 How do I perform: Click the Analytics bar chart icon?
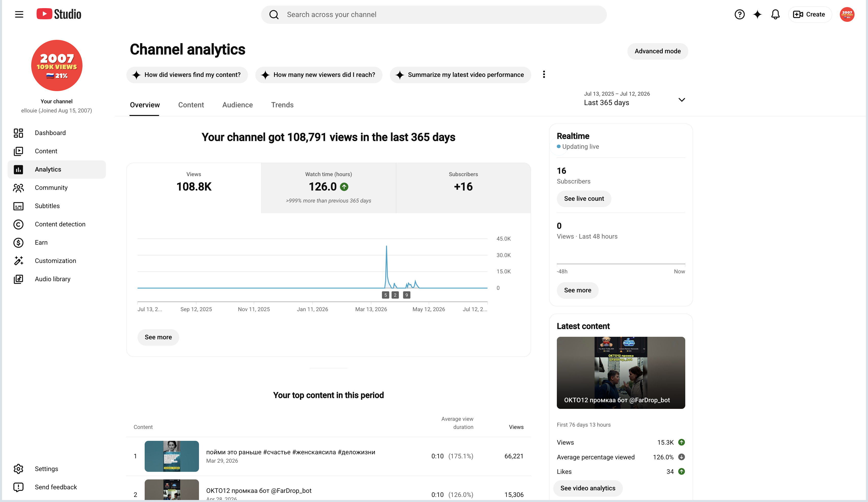[18, 170]
